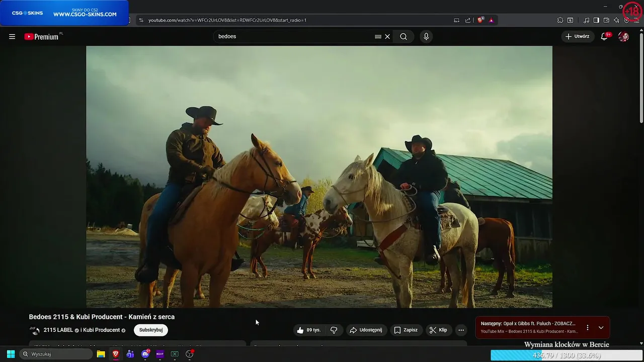Open the green X app taskbar icon
Viewport: 644px width, 362px height.
click(175, 354)
